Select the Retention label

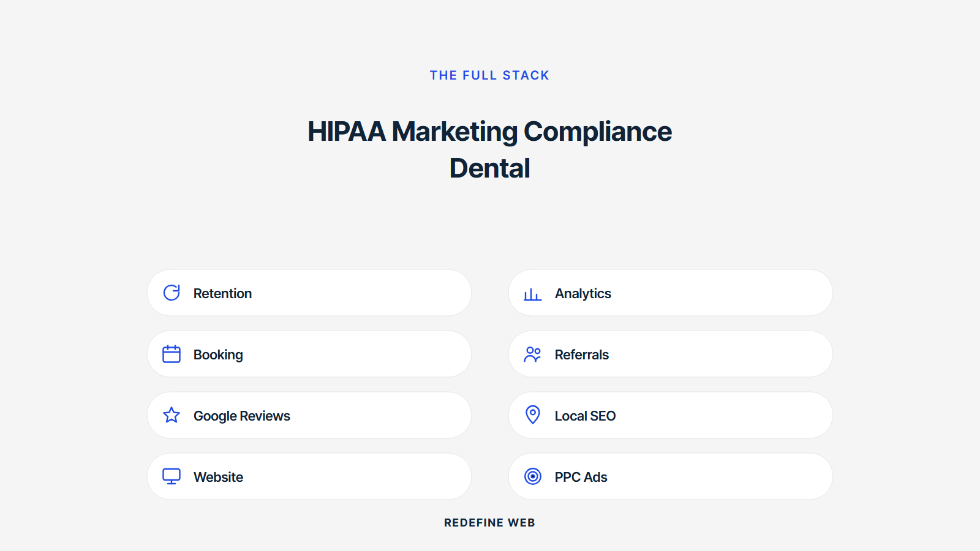click(x=222, y=293)
